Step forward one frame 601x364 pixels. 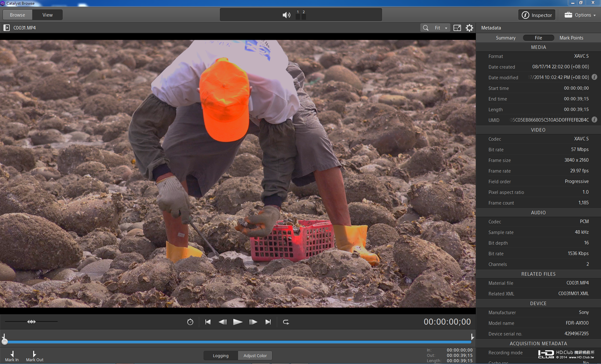tap(253, 322)
